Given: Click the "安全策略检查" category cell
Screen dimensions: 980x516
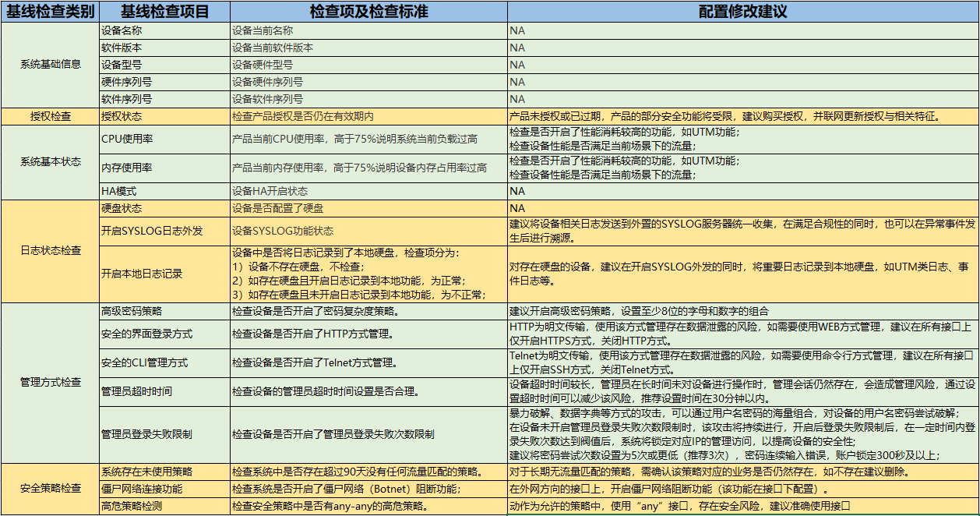Looking at the screenshot, I should 50,489.
